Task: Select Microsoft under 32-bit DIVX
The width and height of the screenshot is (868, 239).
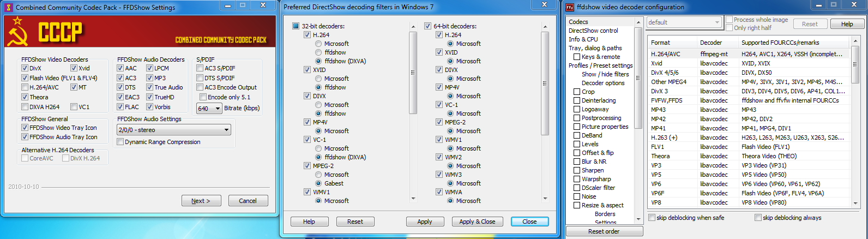Action: [x=318, y=105]
